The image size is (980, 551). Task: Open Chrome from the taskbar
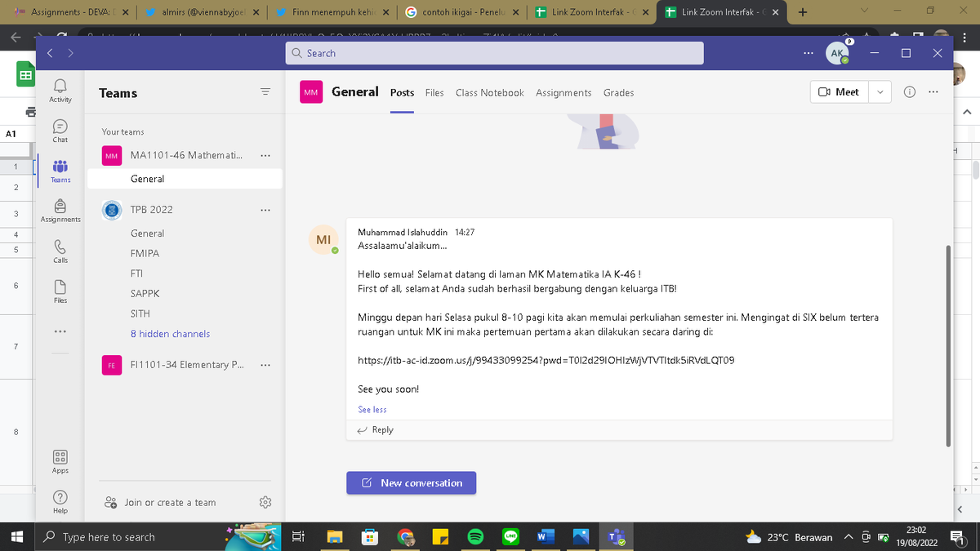405,537
